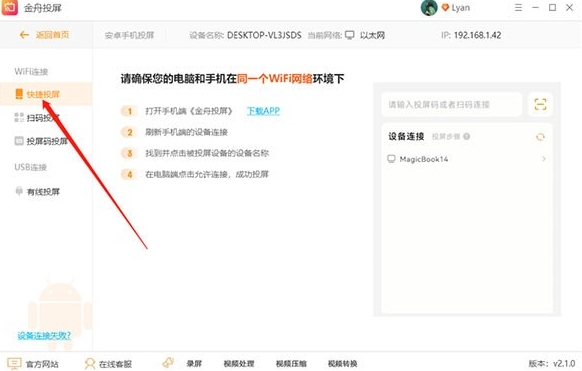The width and height of the screenshot is (582, 371).
Task: Maximize the 金舟投屏 window
Action: tap(552, 7)
